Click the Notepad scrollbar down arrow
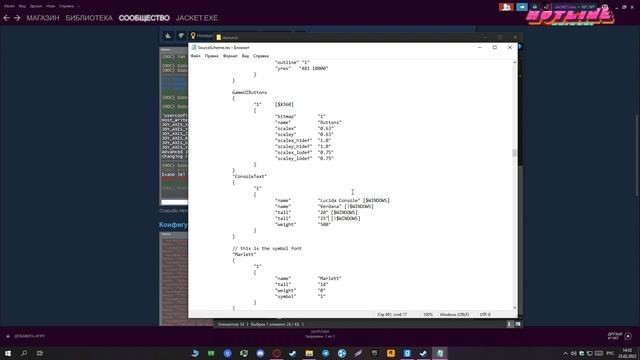640x360 pixels. click(x=514, y=308)
